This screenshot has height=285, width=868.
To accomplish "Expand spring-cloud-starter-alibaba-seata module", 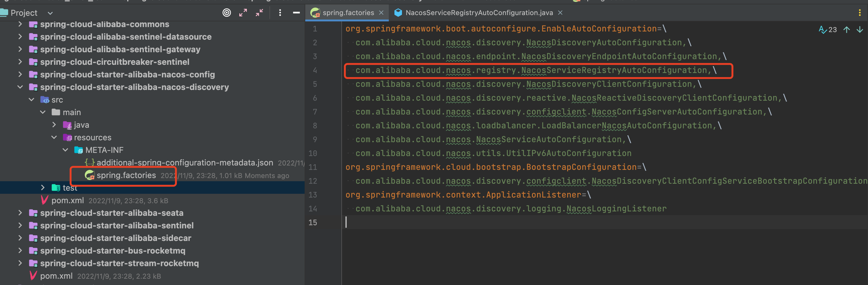I will 20,213.
